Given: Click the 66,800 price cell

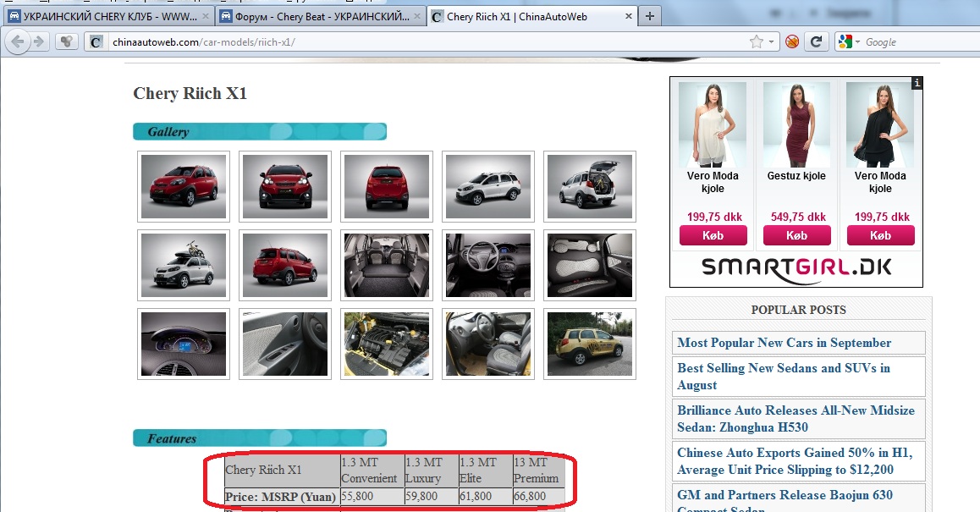Looking at the screenshot, I should tap(539, 497).
